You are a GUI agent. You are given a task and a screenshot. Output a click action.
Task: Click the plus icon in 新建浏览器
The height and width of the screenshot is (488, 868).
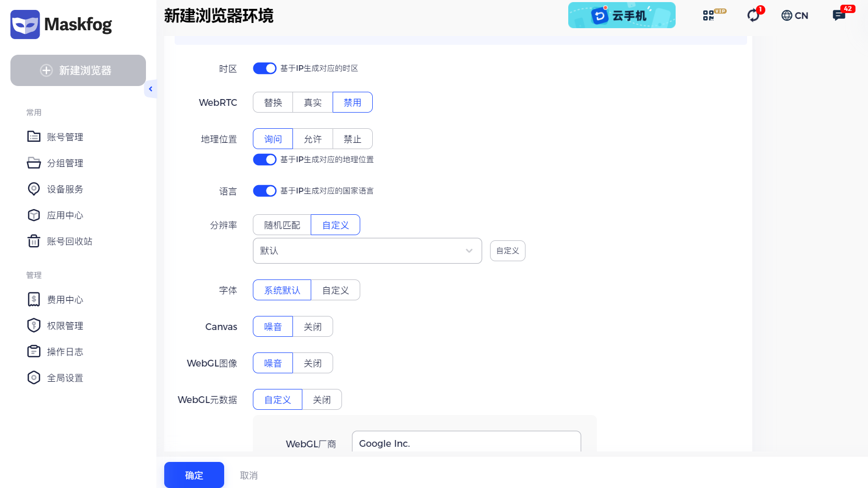point(46,70)
